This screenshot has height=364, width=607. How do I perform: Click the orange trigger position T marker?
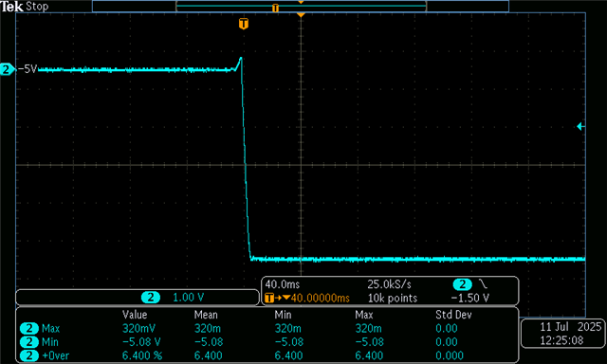pos(243,24)
